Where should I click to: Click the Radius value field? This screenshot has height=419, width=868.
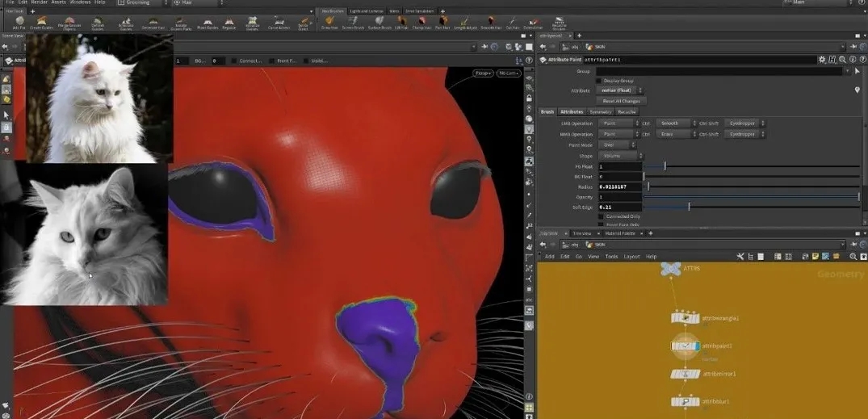click(619, 187)
